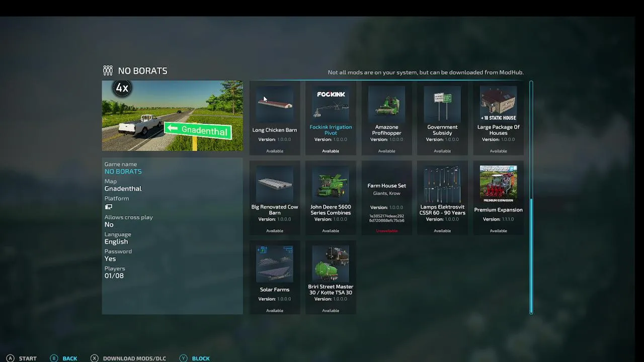Click the NO BORATS server title heading
The height and width of the screenshot is (362, 644).
[x=142, y=71]
